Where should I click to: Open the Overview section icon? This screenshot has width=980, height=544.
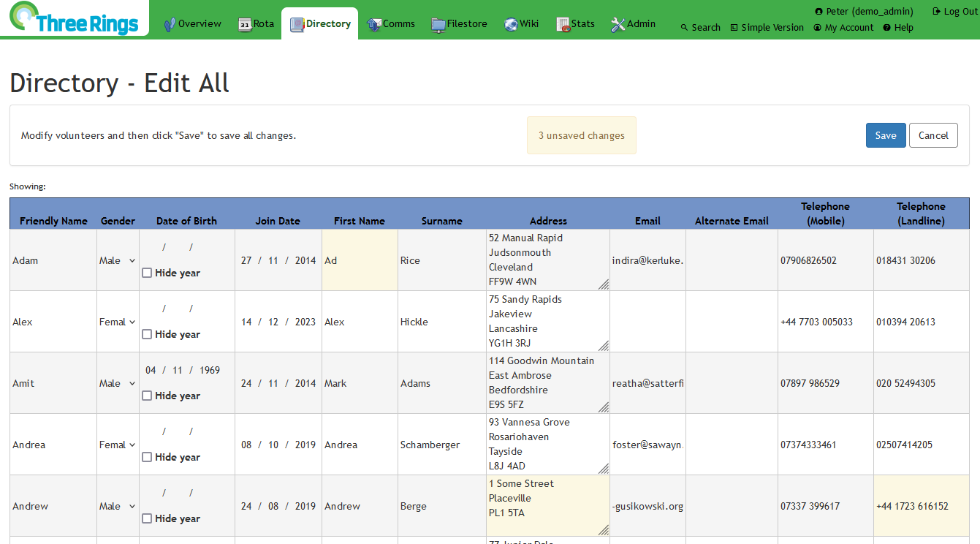(x=170, y=24)
